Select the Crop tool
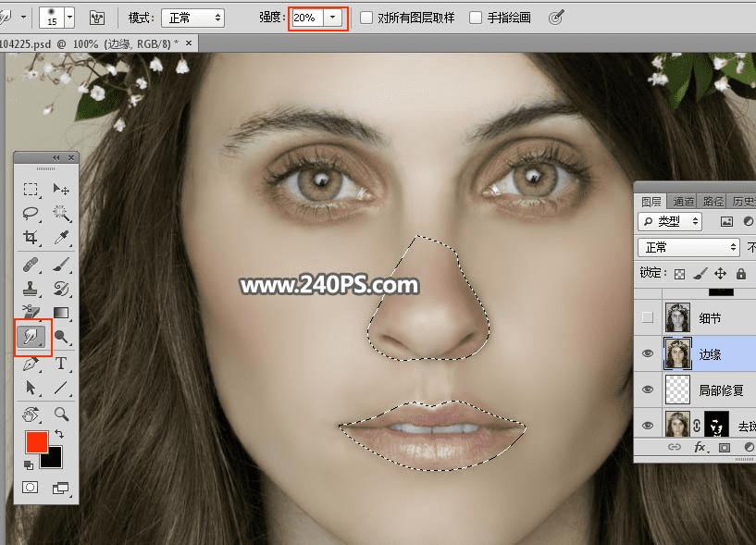This screenshot has width=756, height=545. click(x=31, y=237)
